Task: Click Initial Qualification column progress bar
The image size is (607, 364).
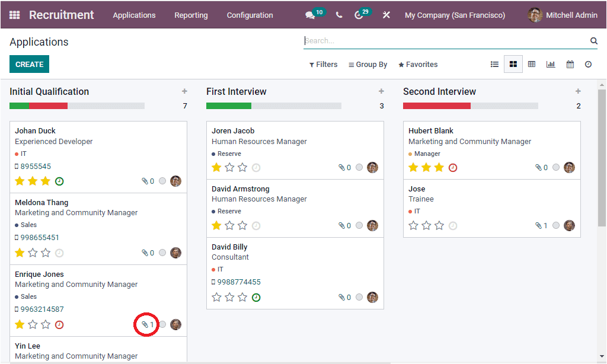Action: coord(76,106)
